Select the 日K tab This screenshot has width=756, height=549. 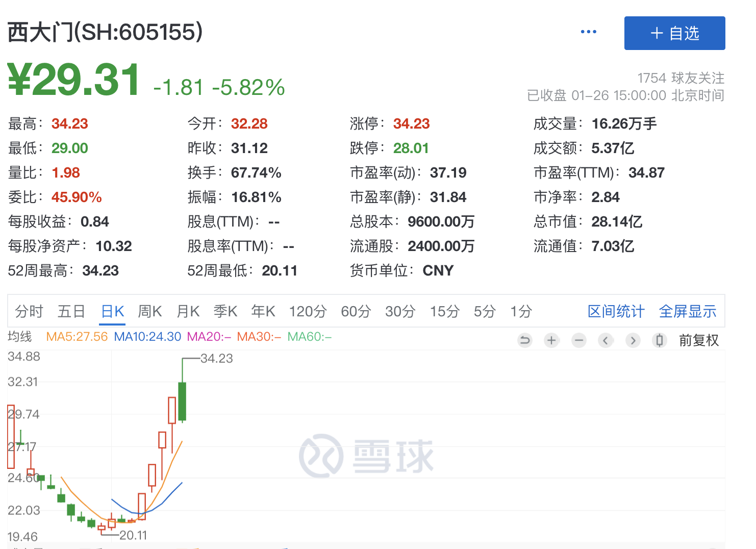click(113, 311)
